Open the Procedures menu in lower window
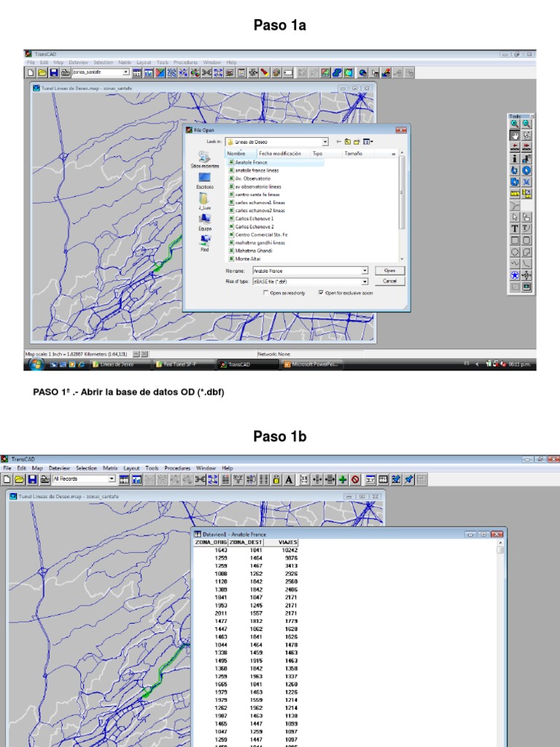560x747 pixels. [x=177, y=468]
